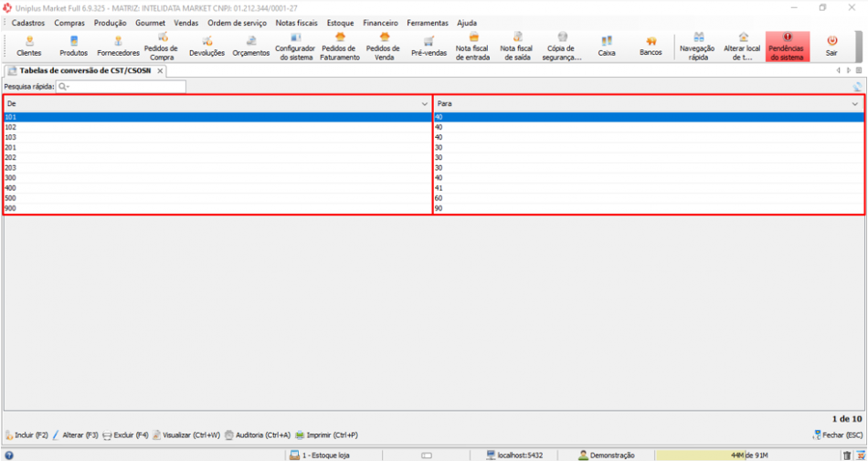Open the Cadastros menu
Viewport: 868px width, 461px height.
[x=27, y=23]
